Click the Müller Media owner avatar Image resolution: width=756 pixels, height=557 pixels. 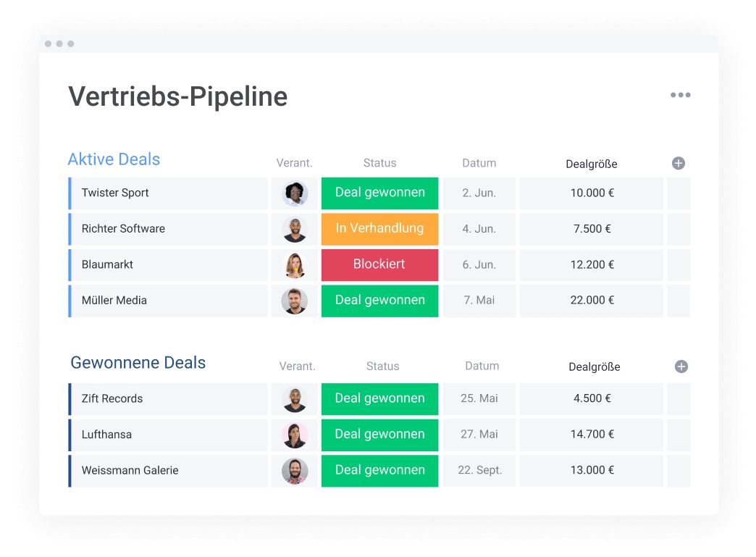[295, 301]
